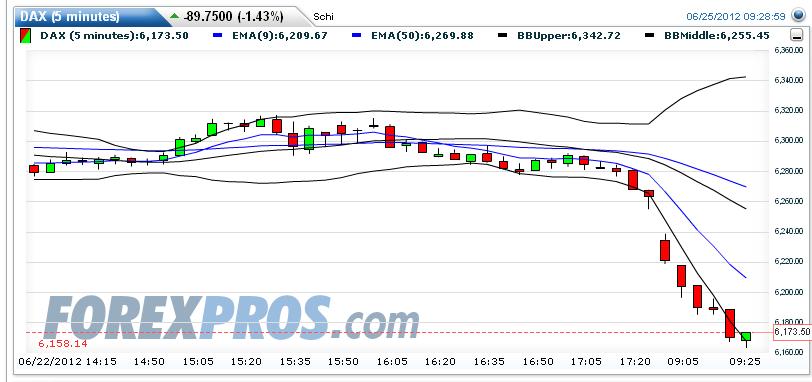Click the BBMiddle:6,255.45 legend value

(x=717, y=36)
